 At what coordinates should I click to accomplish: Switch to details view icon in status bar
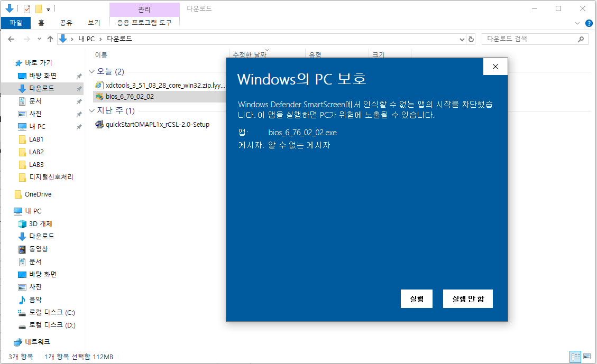(x=575, y=357)
